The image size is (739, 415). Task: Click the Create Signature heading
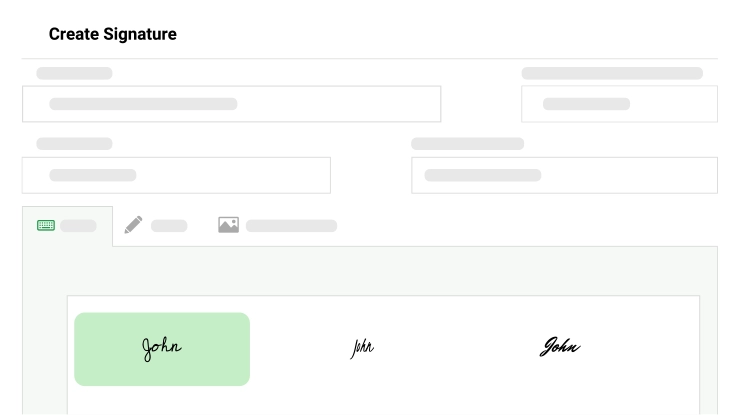coord(113,34)
